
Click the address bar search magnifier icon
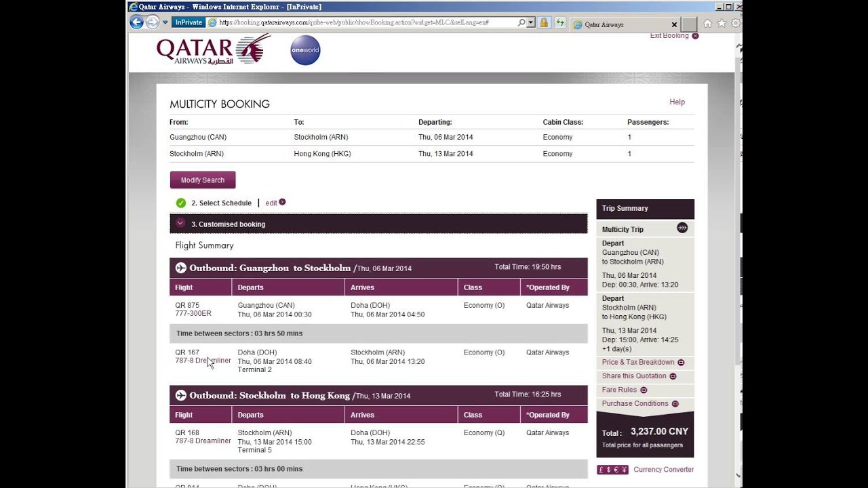click(x=521, y=22)
